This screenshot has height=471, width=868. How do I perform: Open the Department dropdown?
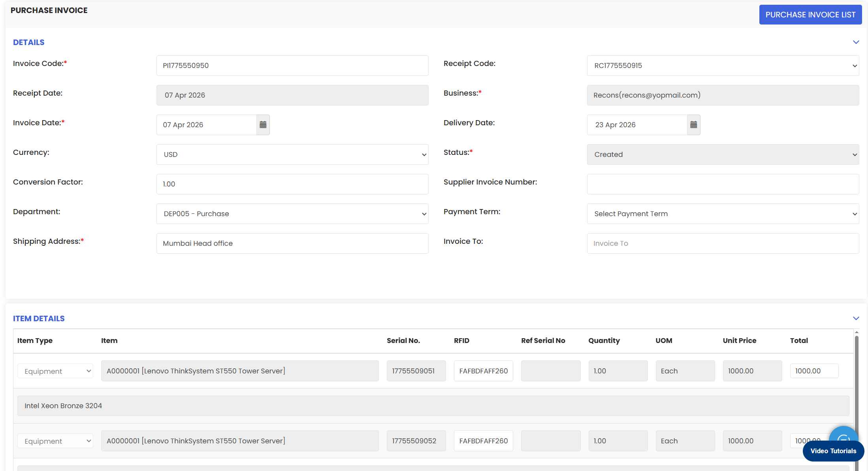pos(292,214)
